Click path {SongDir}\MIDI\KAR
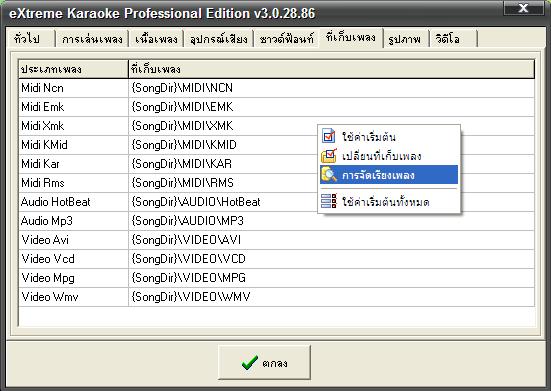The width and height of the screenshot is (551, 391). (x=182, y=164)
